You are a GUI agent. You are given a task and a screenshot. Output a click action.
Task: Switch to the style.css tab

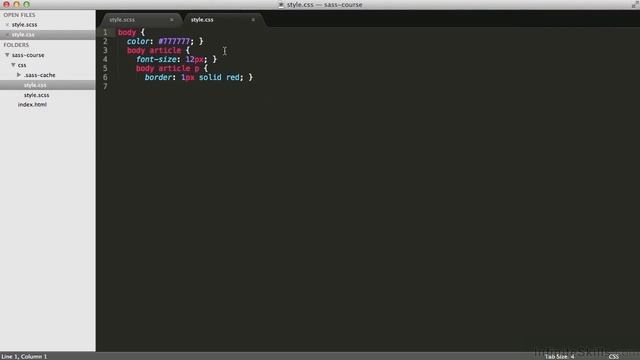[202, 20]
